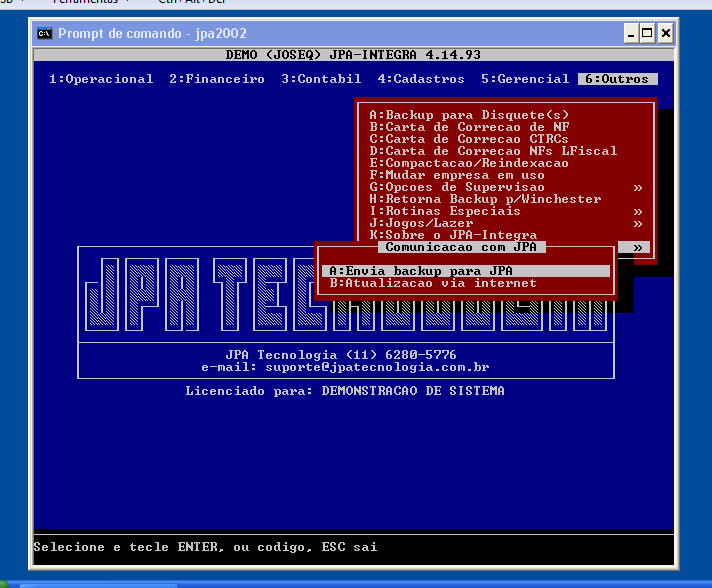
Task: Select F:Mudar empresa em uso
Action: pos(457,175)
